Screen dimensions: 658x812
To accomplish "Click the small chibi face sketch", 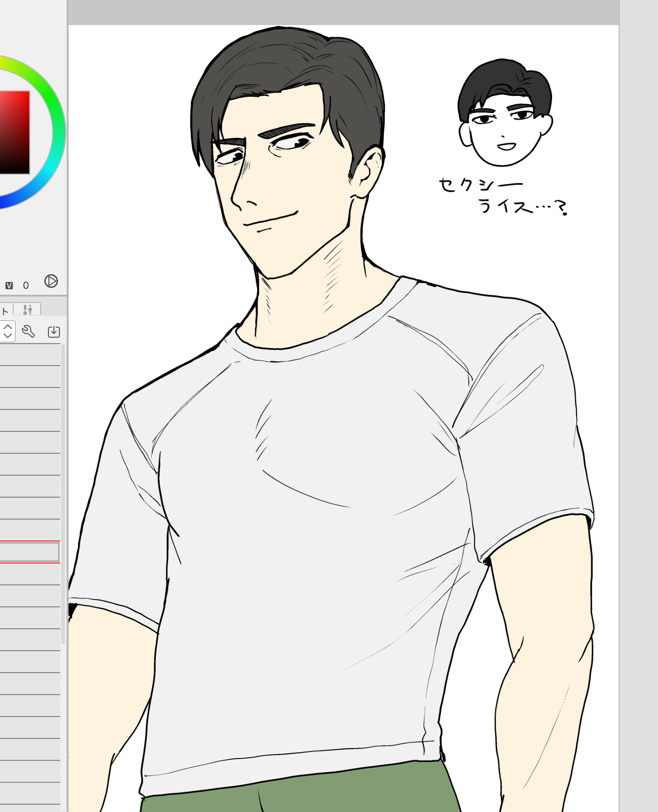I will [x=505, y=114].
